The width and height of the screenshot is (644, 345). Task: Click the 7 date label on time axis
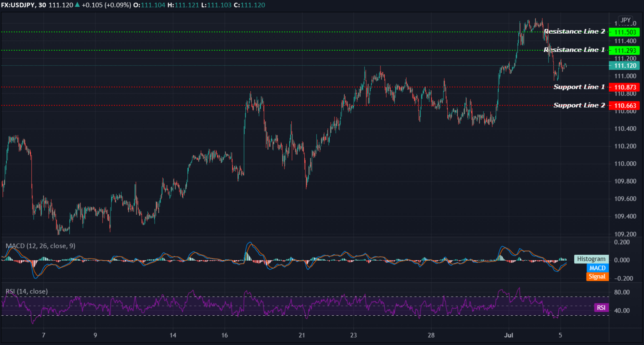pyautogui.click(x=44, y=335)
